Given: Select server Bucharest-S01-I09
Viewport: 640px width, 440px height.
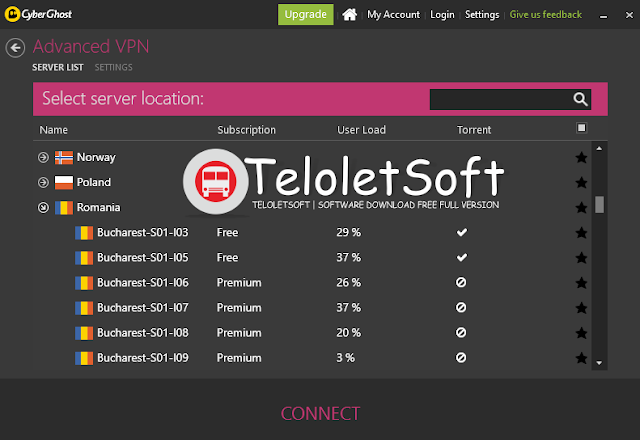Looking at the screenshot, I should 142,358.
